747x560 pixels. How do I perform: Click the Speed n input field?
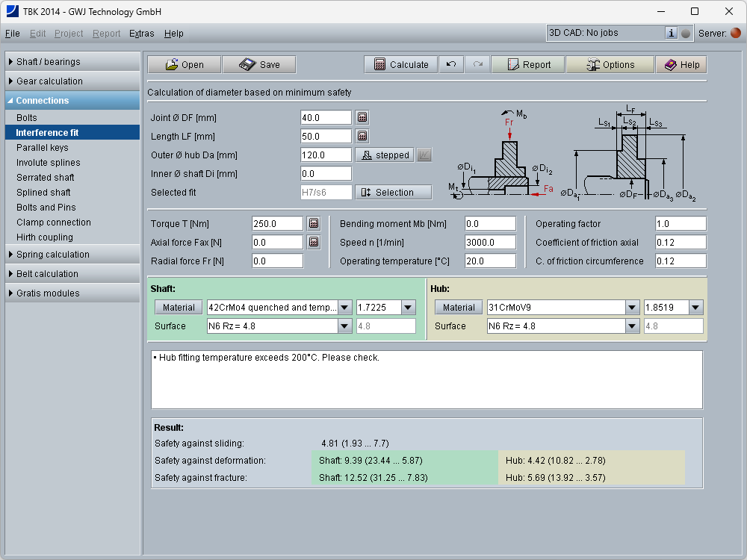pos(490,243)
